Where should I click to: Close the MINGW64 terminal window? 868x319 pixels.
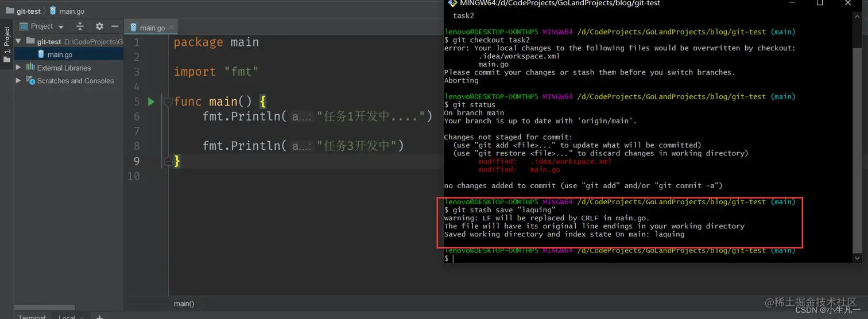849,3
